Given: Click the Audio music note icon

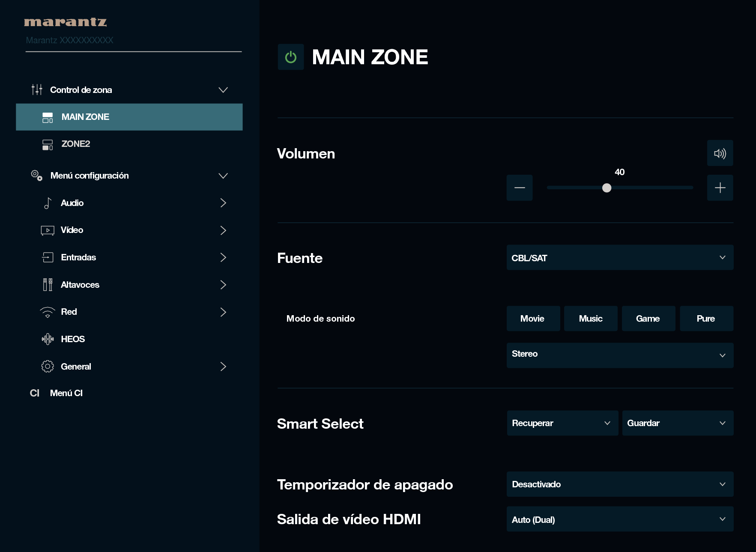Looking at the screenshot, I should (x=48, y=203).
